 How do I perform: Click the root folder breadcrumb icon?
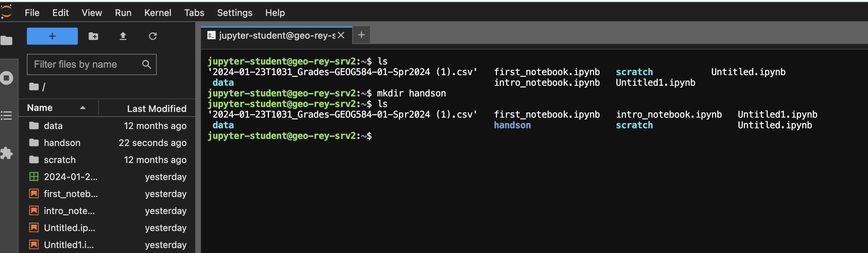tap(34, 87)
